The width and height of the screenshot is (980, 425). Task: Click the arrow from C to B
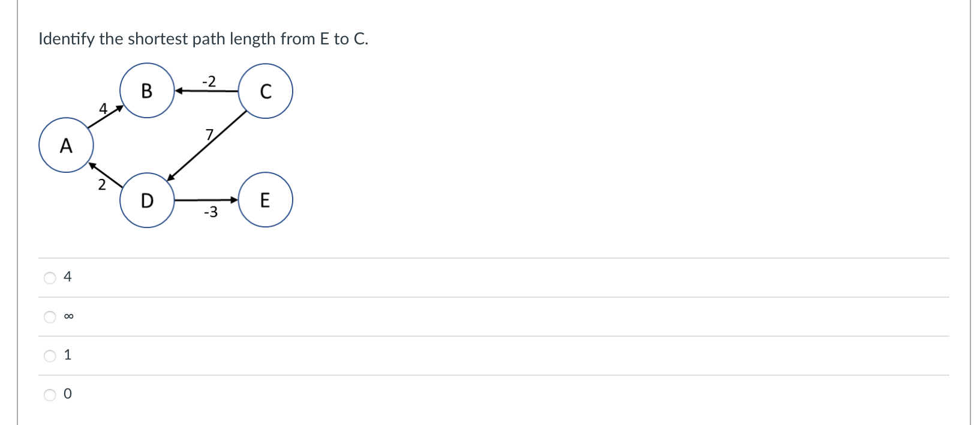[x=207, y=91]
